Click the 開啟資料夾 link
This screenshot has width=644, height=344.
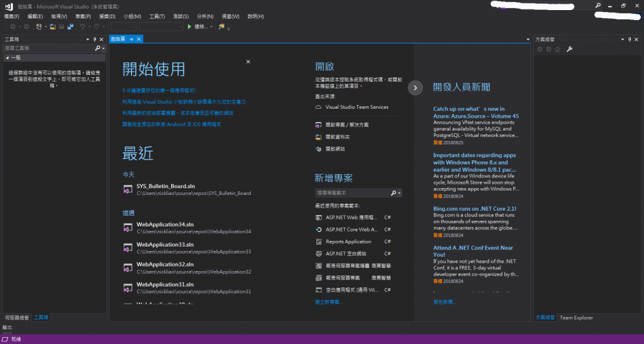(337, 137)
